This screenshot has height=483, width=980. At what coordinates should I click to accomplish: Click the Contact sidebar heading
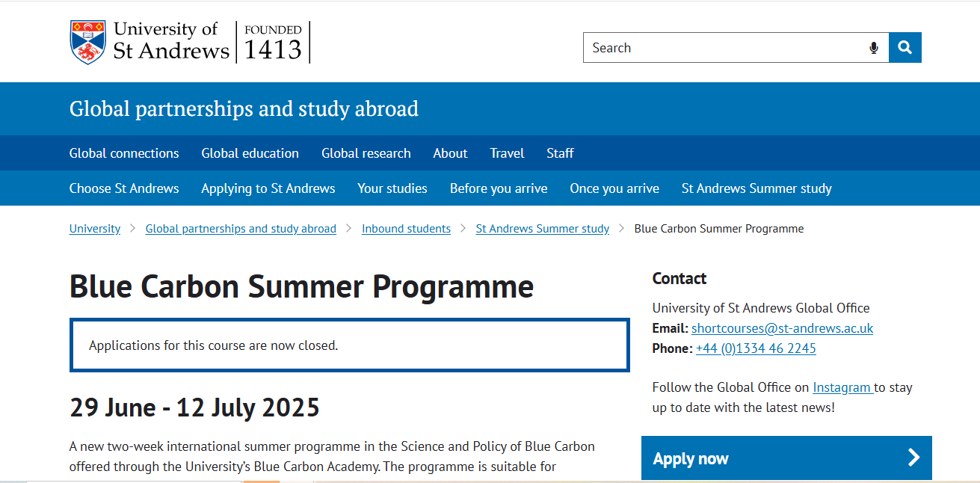tap(679, 279)
